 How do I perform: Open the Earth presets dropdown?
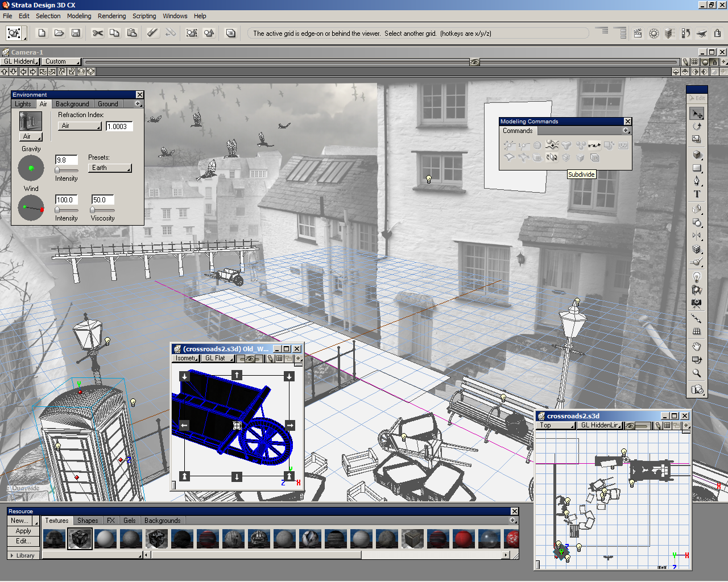110,168
